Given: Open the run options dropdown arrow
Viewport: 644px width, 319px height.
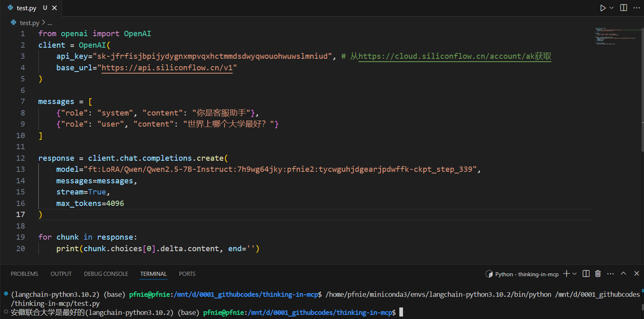Looking at the screenshot, I should [x=612, y=8].
